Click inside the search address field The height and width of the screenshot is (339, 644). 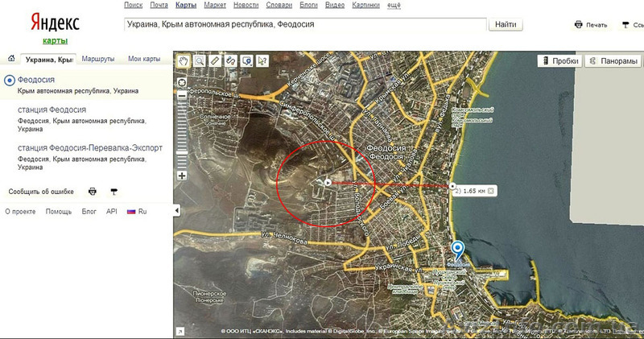[304, 25]
